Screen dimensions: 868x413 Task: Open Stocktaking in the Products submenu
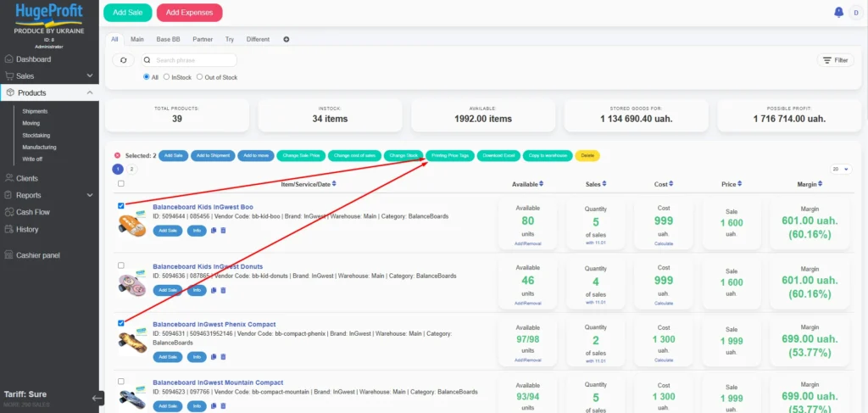pyautogui.click(x=36, y=135)
